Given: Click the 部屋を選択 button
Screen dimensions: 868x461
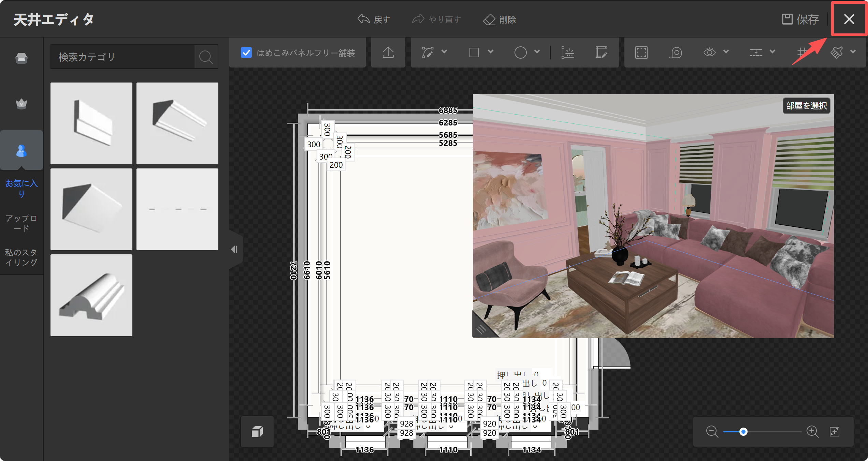Looking at the screenshot, I should [807, 106].
